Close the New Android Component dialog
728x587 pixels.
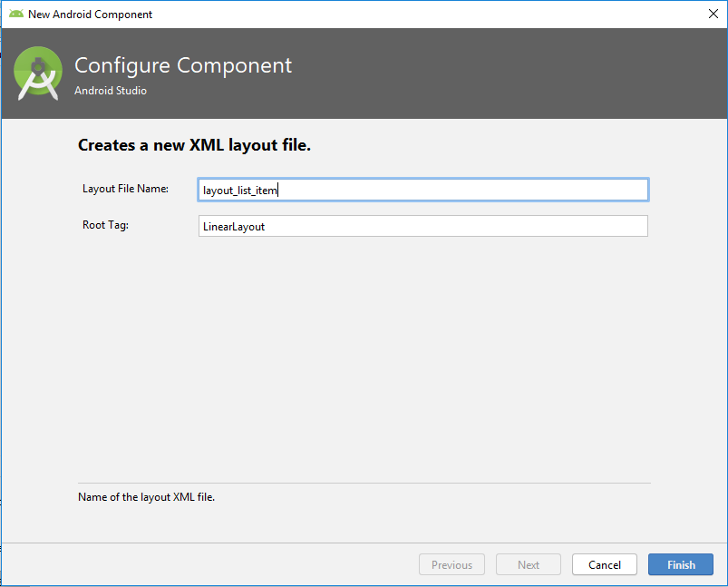click(713, 14)
